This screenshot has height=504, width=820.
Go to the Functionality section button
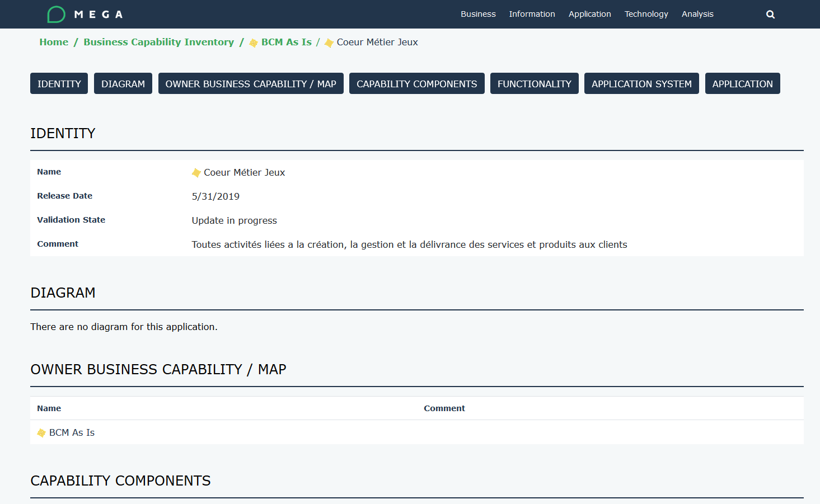click(x=534, y=84)
